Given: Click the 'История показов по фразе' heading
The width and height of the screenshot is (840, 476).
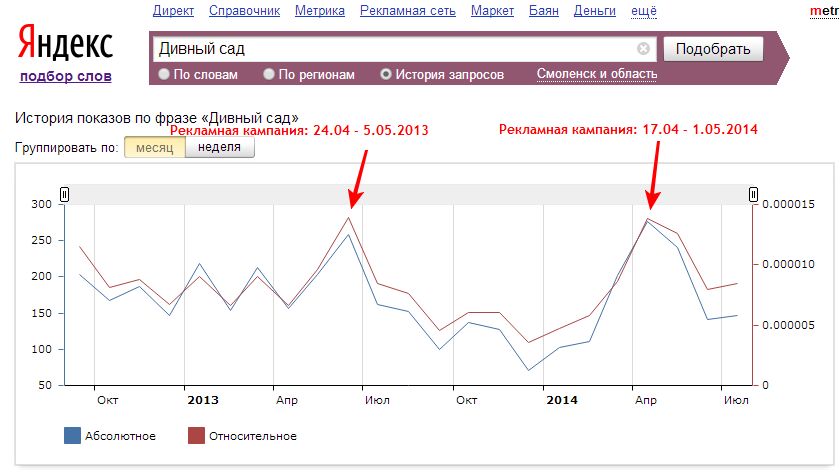Looking at the screenshot, I should coord(156,118).
